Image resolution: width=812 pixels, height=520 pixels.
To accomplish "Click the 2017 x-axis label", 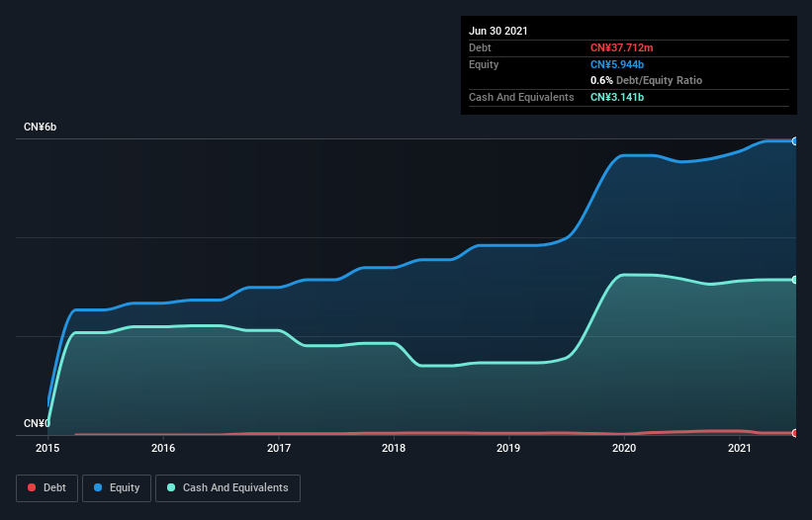I will [x=279, y=448].
